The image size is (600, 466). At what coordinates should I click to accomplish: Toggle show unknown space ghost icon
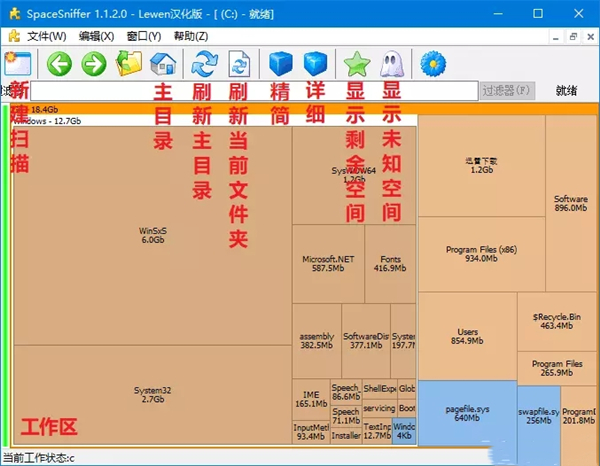point(392,64)
